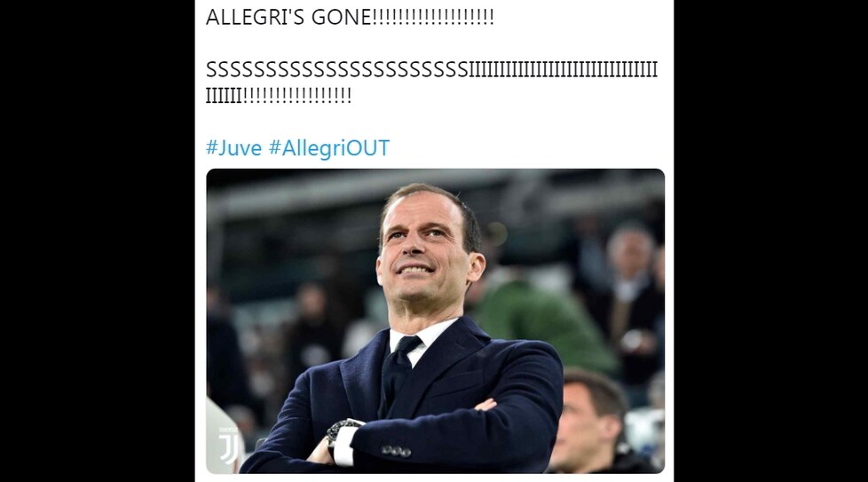Click the wristwatch in the photo
The image size is (868, 482).
pyautogui.click(x=339, y=433)
